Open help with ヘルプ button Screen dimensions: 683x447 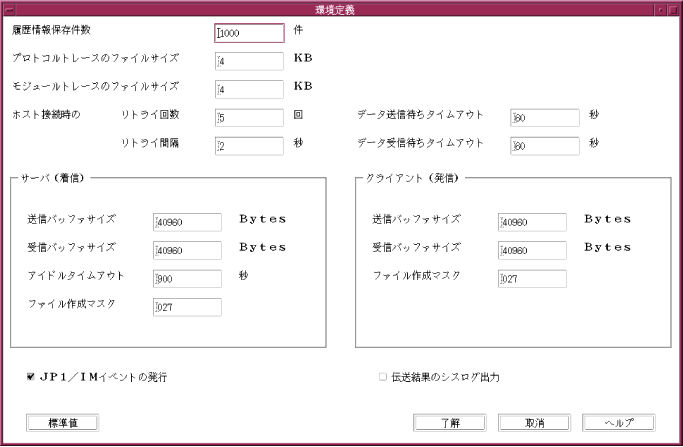click(x=619, y=423)
